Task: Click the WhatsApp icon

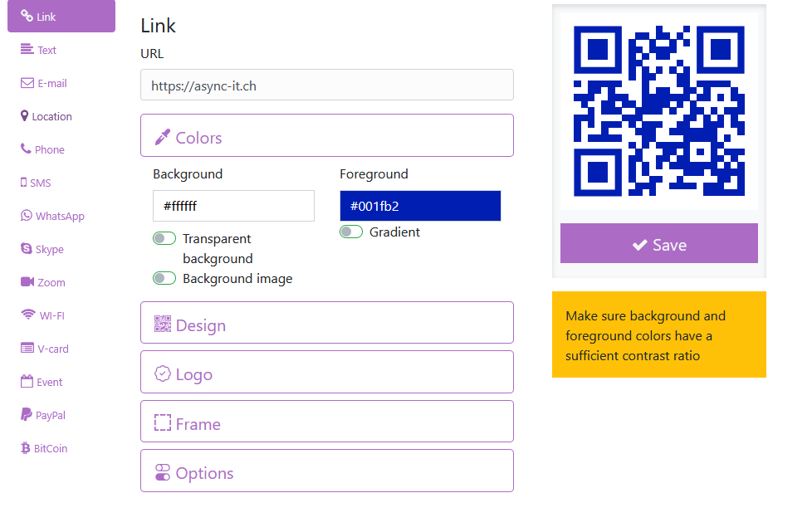Action: pos(26,216)
